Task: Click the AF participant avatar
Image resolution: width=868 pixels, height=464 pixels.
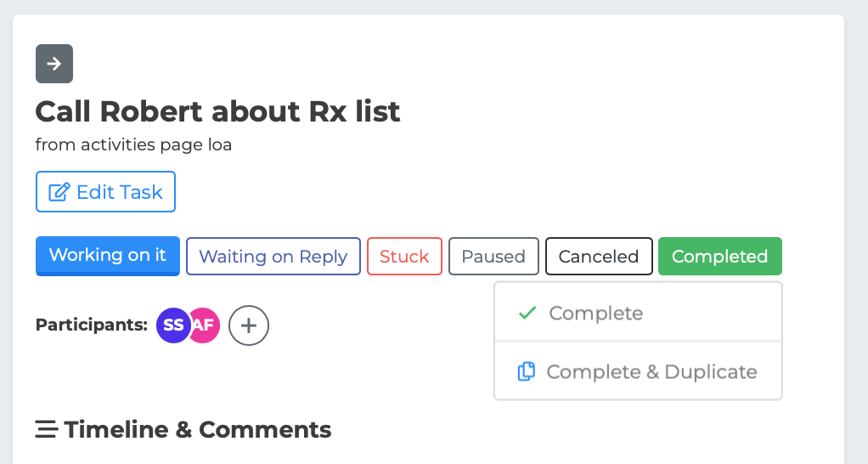Action: (x=205, y=325)
